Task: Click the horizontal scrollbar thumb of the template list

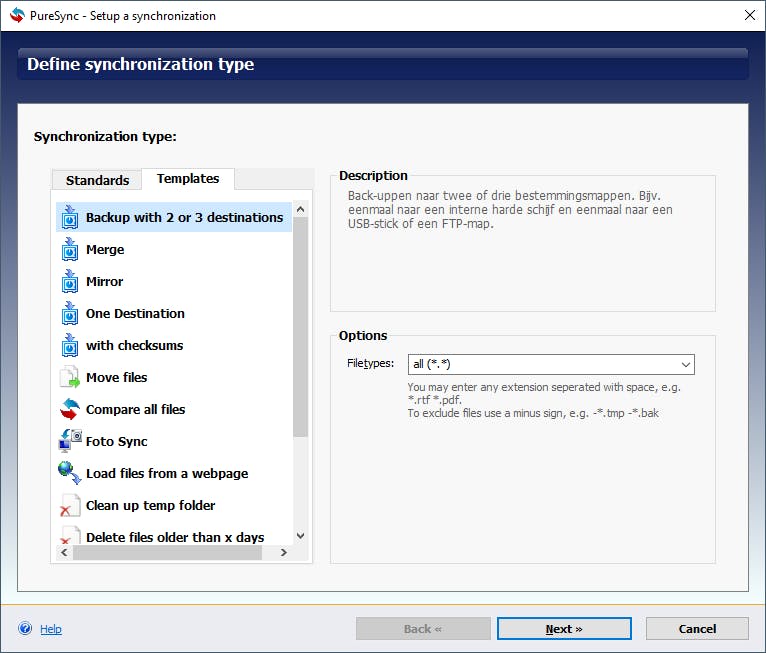Action: tap(168, 552)
